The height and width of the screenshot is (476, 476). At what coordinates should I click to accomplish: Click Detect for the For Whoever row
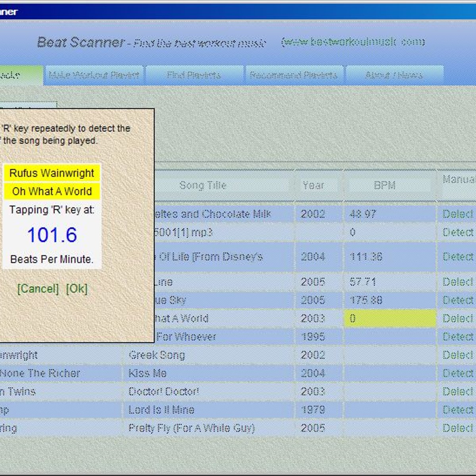pos(458,336)
